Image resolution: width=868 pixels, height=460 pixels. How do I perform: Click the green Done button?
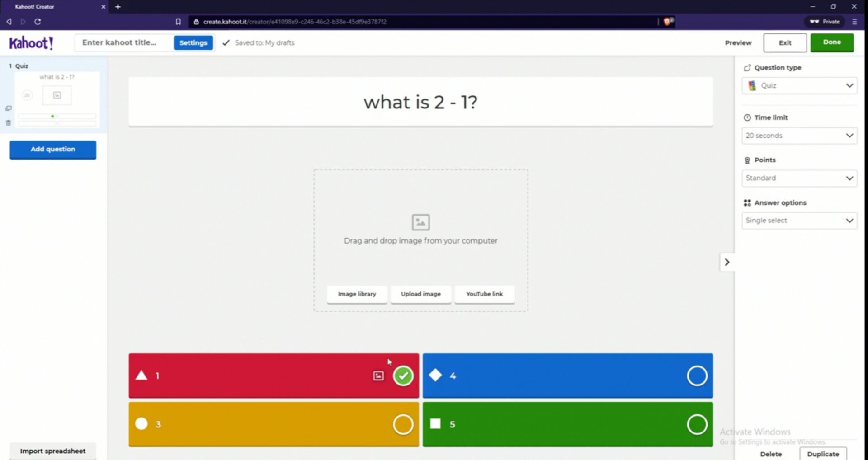pos(831,42)
